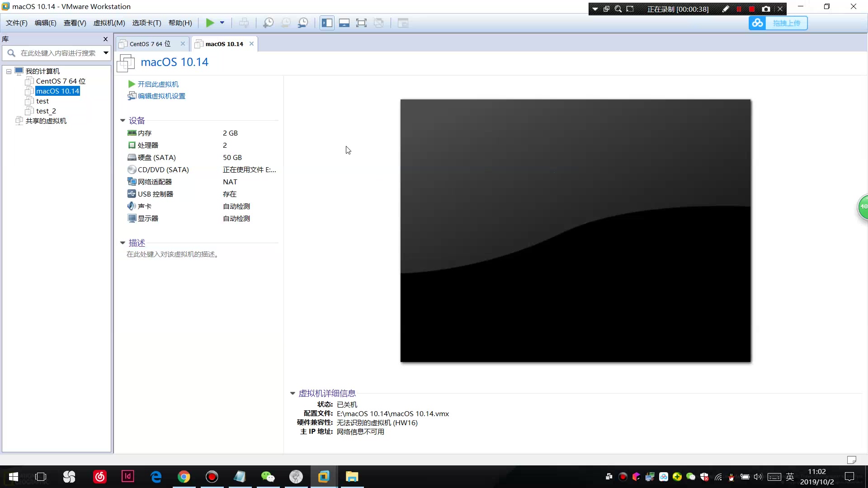Click 开启此虚拟机 link

(x=158, y=84)
